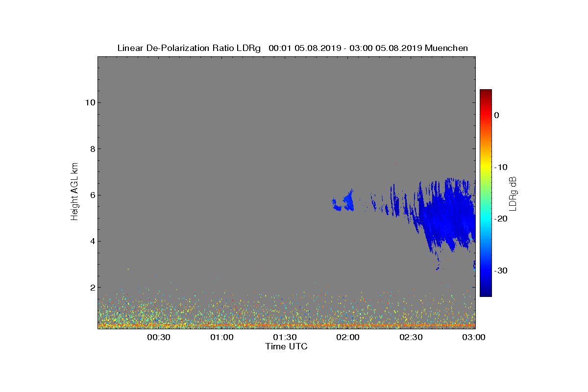Click the colorbar value label -10
Viewport: 588px width, 392px height.
click(500, 167)
